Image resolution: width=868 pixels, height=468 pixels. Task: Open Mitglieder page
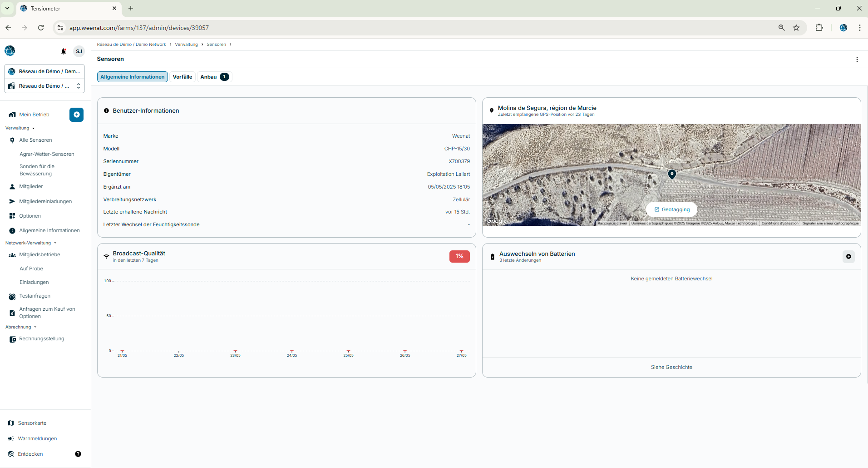(x=31, y=186)
